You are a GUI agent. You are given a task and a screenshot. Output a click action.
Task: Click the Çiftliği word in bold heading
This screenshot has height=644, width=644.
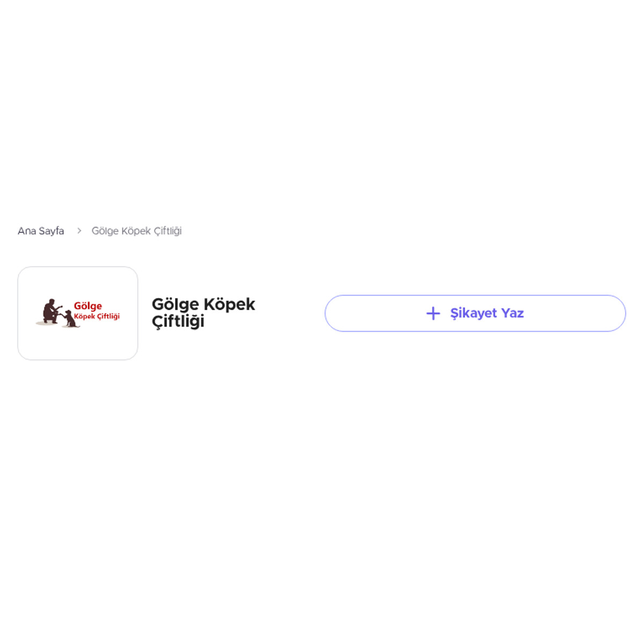tap(178, 321)
